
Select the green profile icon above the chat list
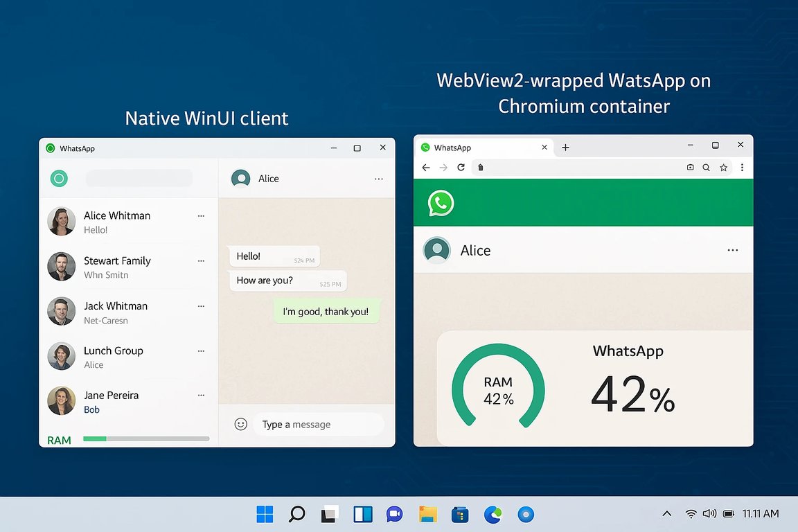59,178
